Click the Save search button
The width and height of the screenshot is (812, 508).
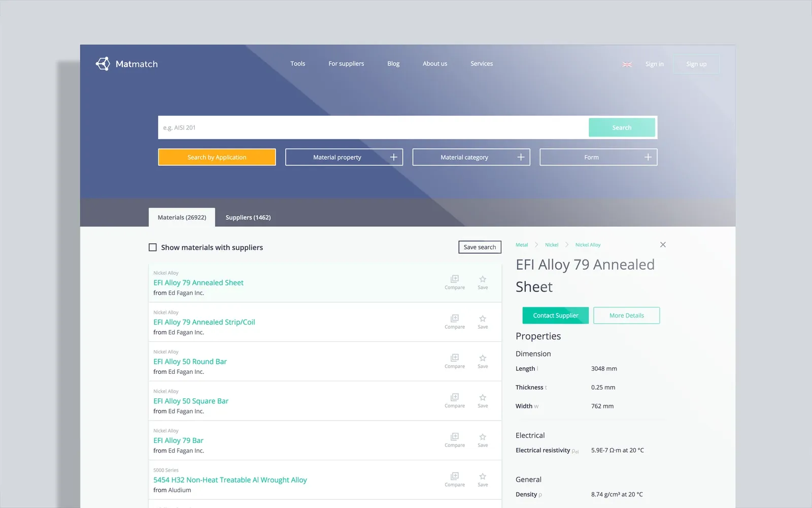pyautogui.click(x=480, y=247)
